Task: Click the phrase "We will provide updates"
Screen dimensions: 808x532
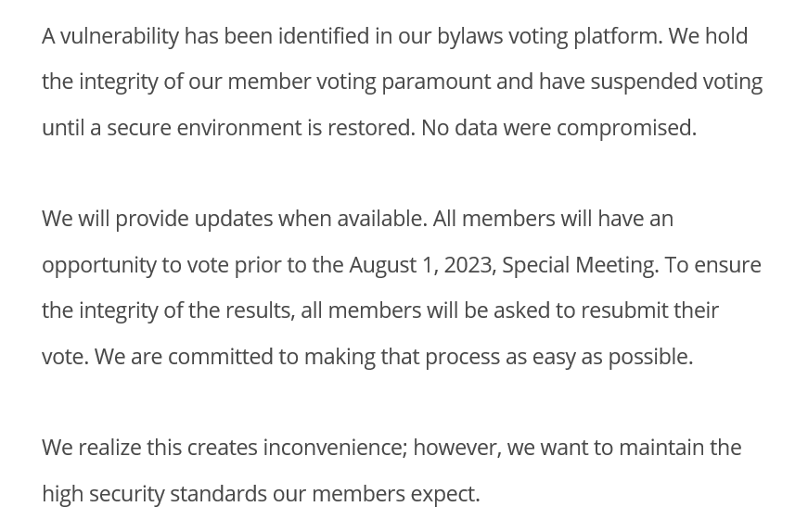Action: [157, 219]
